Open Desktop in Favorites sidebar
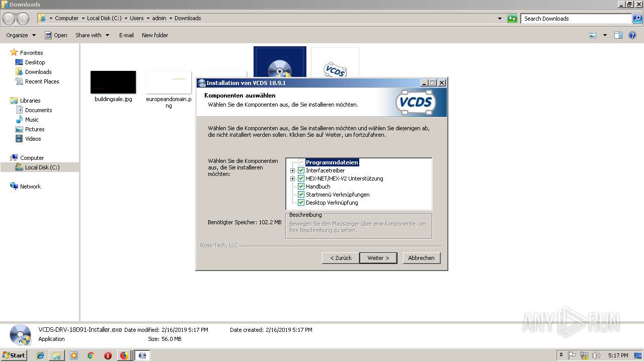This screenshot has height=362, width=644. [x=35, y=62]
